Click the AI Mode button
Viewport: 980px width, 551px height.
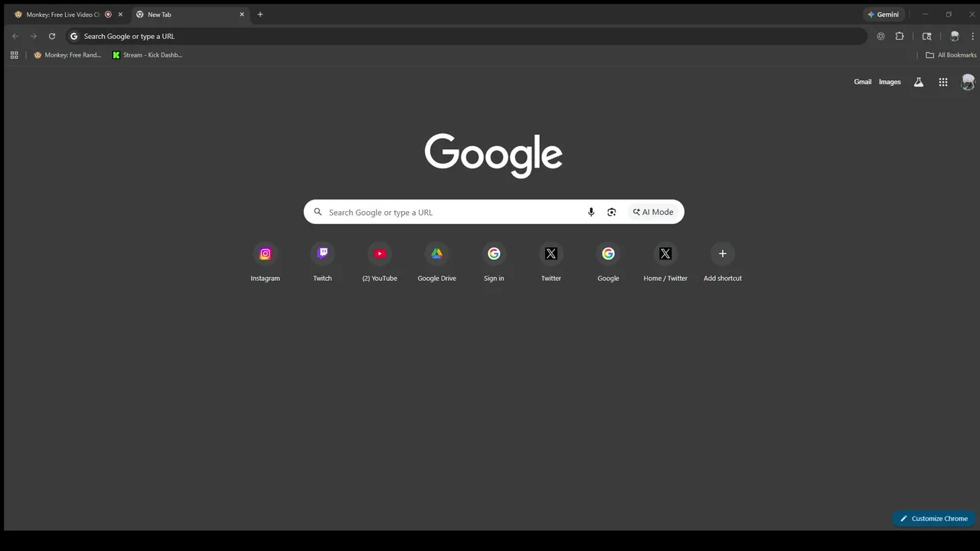tap(654, 212)
